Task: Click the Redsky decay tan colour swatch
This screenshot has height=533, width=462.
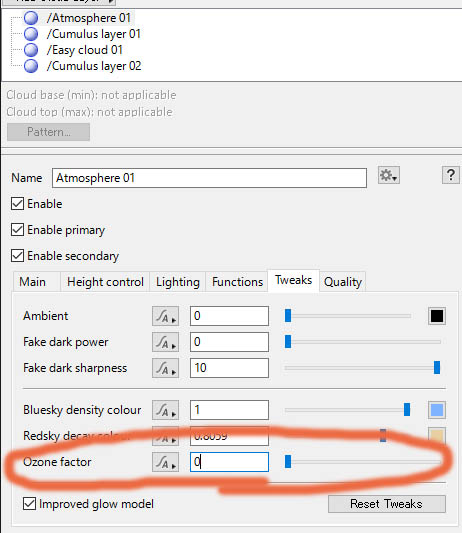Action: tap(437, 436)
